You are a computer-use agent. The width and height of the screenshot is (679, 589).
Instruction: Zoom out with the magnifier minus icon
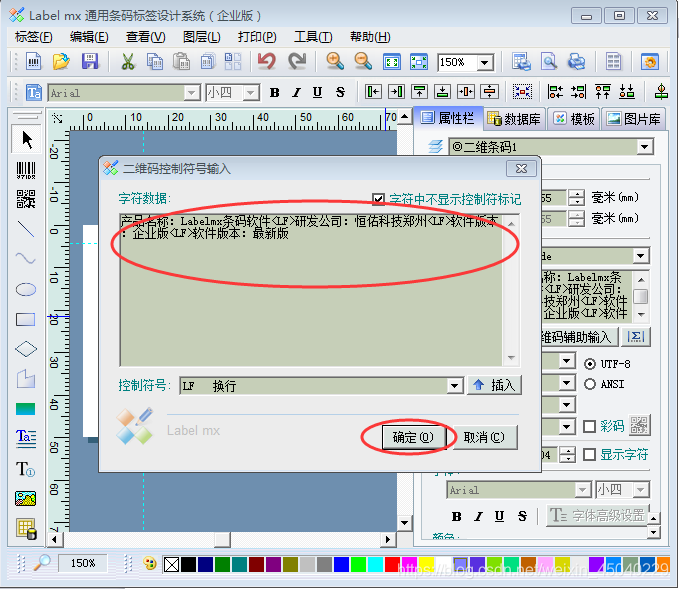[x=363, y=61]
